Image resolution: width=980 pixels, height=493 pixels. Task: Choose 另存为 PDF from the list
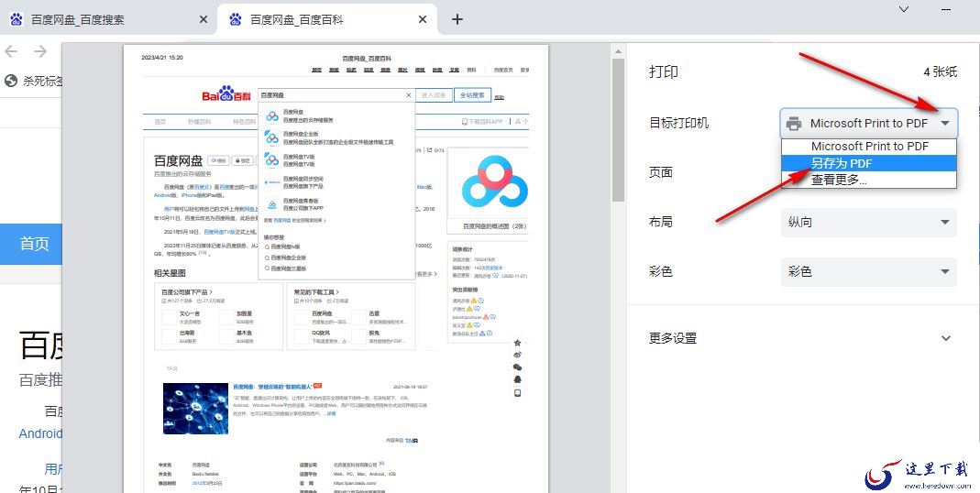click(x=869, y=163)
